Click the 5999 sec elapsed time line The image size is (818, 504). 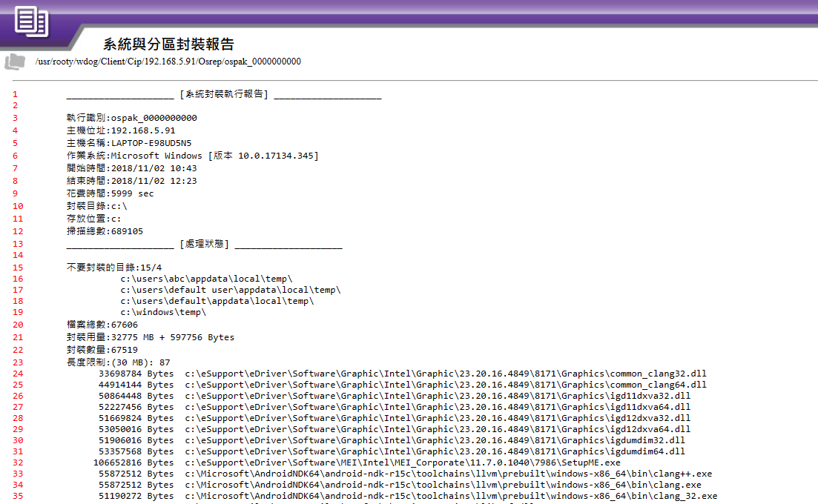click(x=110, y=193)
